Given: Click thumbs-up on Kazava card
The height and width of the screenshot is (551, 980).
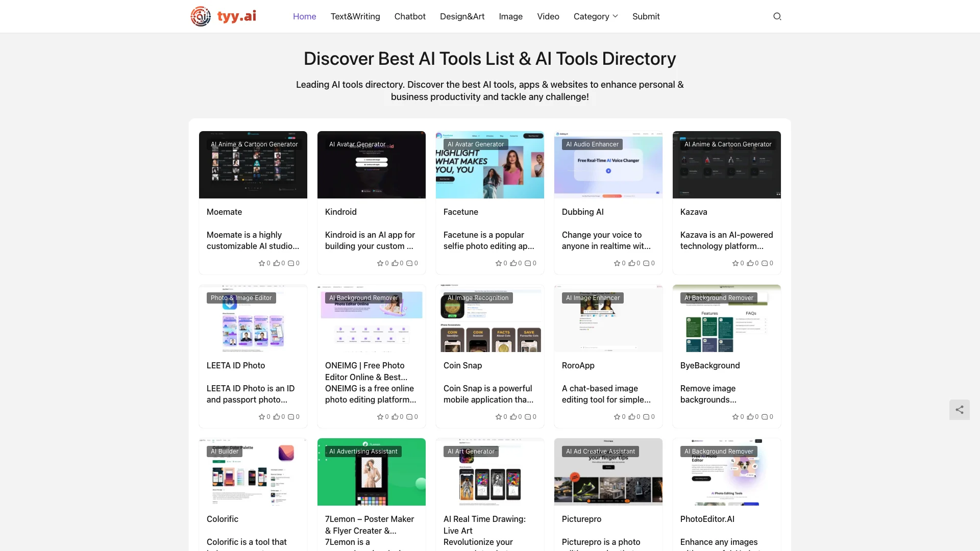Looking at the screenshot, I should [750, 263].
